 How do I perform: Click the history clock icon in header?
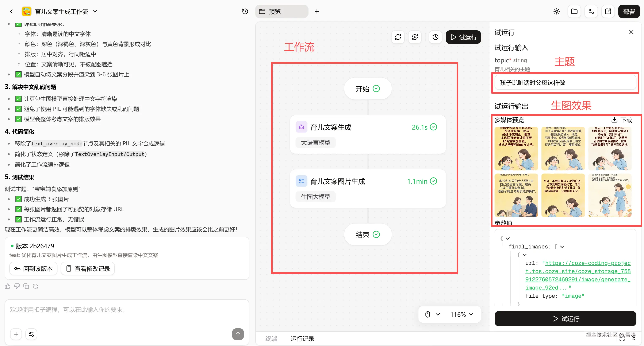[x=245, y=11]
